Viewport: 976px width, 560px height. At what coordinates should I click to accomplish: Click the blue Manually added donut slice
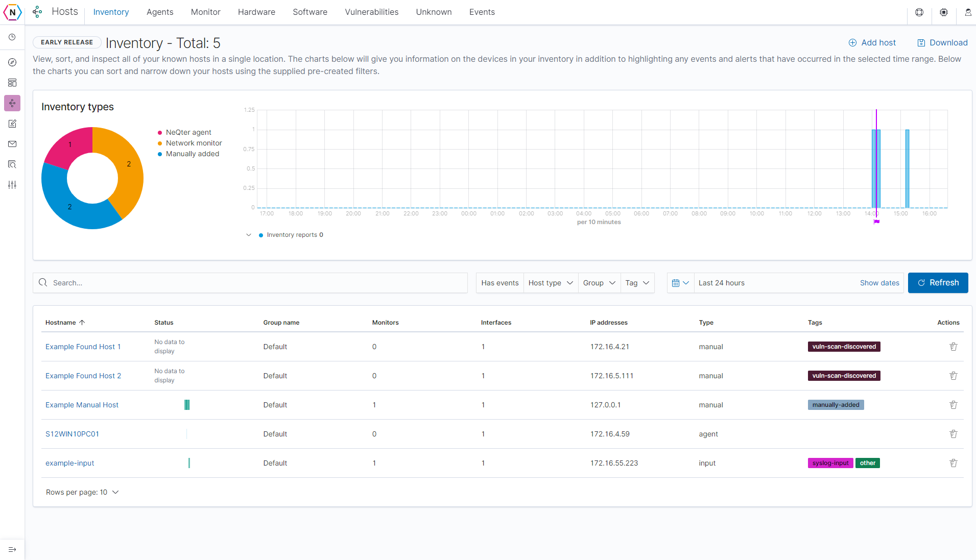(x=69, y=207)
